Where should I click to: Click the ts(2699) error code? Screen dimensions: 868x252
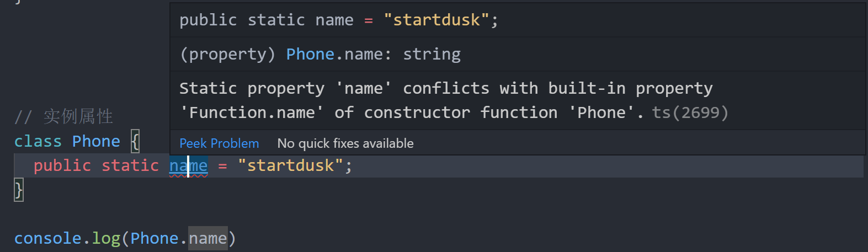[690, 112]
